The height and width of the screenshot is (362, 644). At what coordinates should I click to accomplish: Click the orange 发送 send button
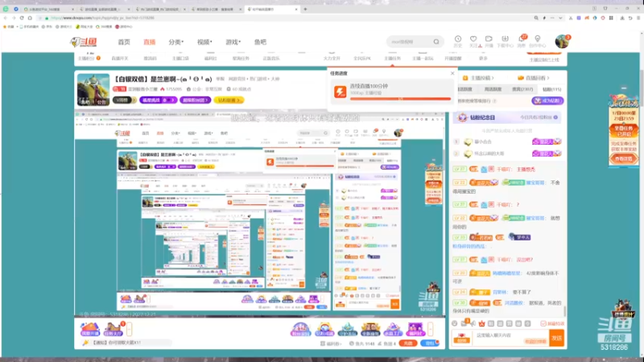(x=556, y=338)
